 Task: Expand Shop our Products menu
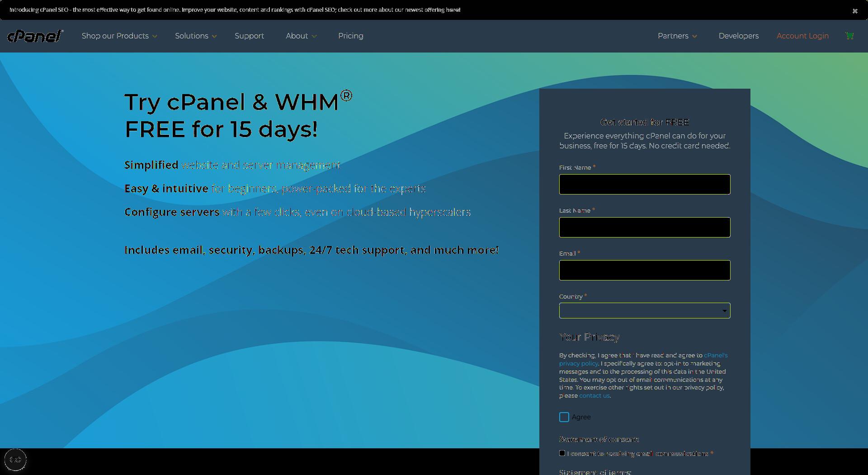click(x=119, y=36)
